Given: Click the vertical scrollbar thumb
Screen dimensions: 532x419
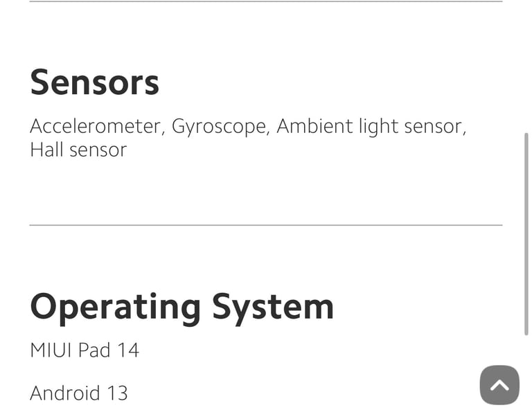Looking at the screenshot, I should click(526, 234).
